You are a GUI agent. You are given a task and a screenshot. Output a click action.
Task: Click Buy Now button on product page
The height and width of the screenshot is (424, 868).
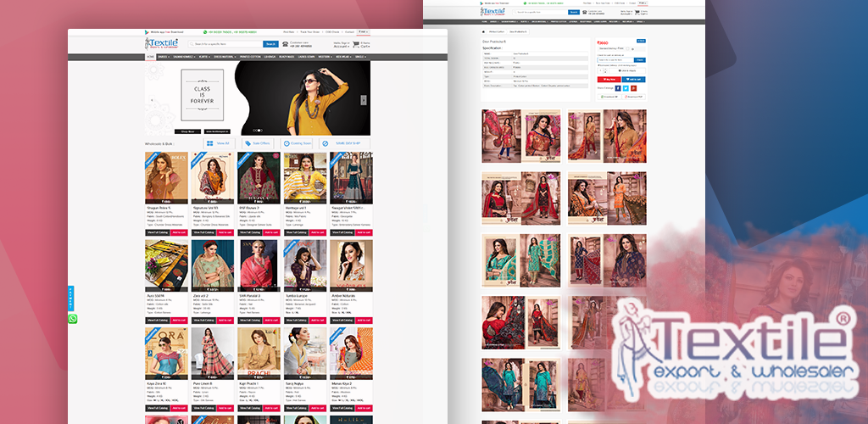pyautogui.click(x=609, y=79)
